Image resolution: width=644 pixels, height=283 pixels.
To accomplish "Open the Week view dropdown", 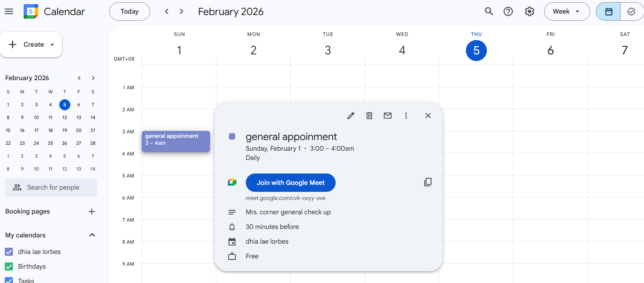I will tap(567, 11).
